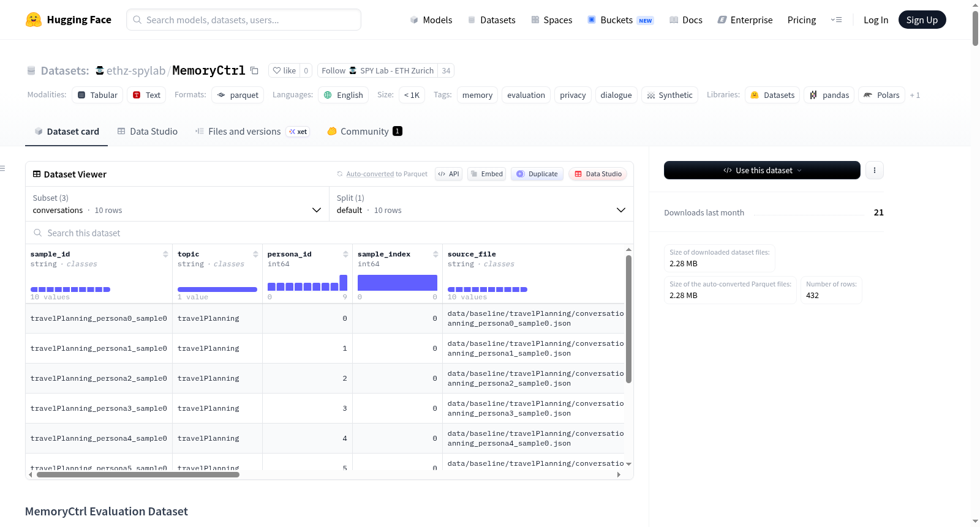Click the source_file column header
Screen dimensions: 980x527
[x=472, y=254]
